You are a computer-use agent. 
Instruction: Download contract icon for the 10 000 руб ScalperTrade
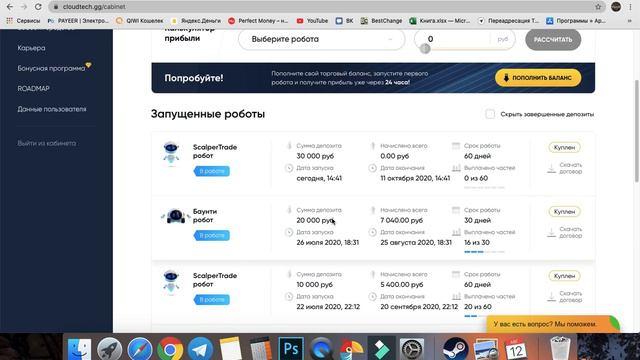coord(551,297)
